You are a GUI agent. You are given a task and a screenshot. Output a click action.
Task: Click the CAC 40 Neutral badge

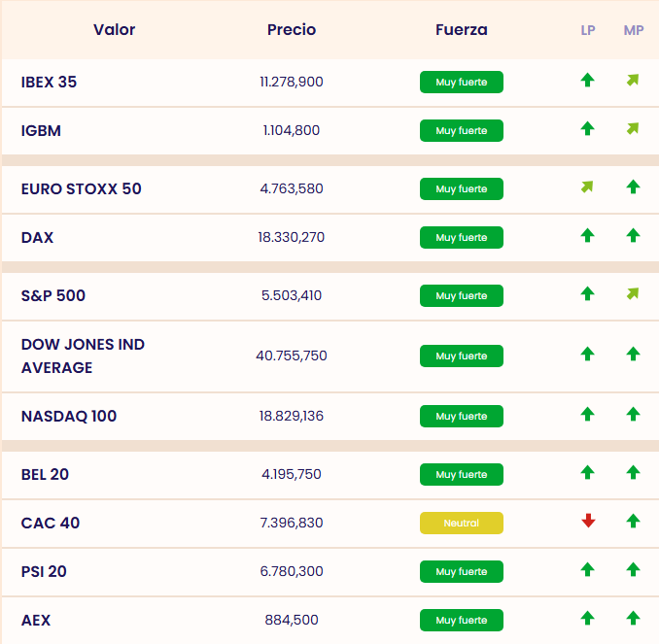point(461,524)
